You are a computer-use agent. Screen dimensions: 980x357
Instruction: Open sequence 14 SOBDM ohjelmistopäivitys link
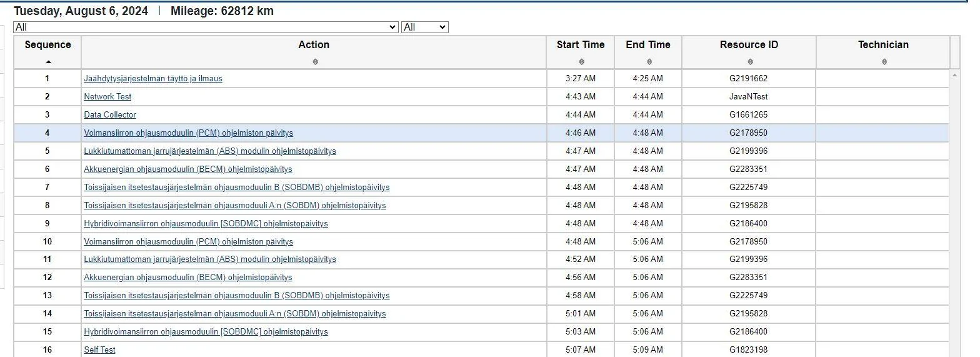pyautogui.click(x=235, y=314)
